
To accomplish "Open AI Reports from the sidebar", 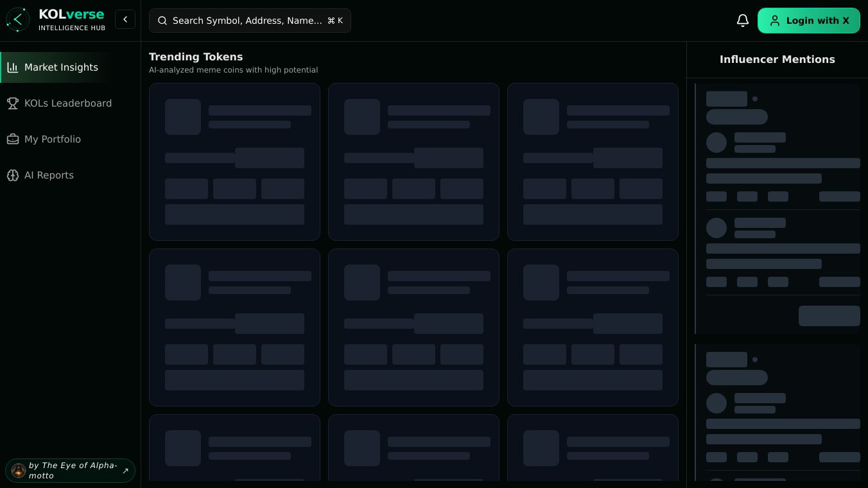I will [x=70, y=175].
